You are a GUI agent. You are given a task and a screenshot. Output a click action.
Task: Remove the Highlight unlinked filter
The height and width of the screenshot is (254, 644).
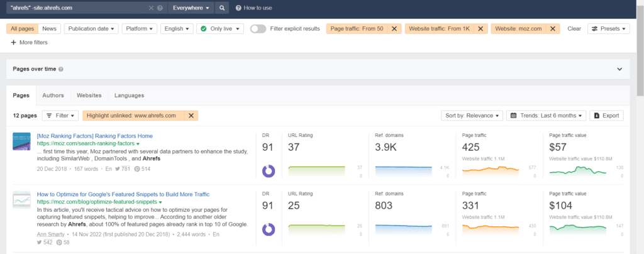(x=191, y=116)
